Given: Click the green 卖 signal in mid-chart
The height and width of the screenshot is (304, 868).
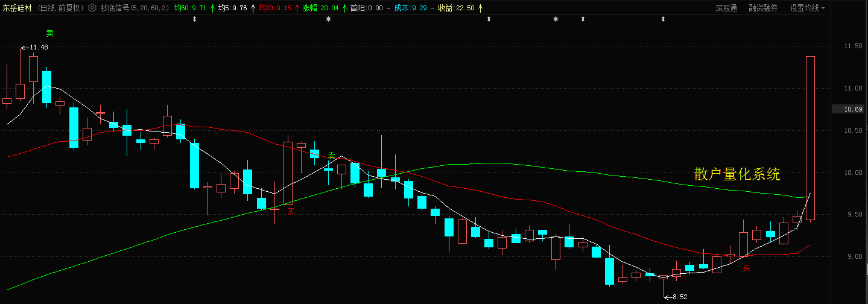Looking at the screenshot, I should (331, 156).
